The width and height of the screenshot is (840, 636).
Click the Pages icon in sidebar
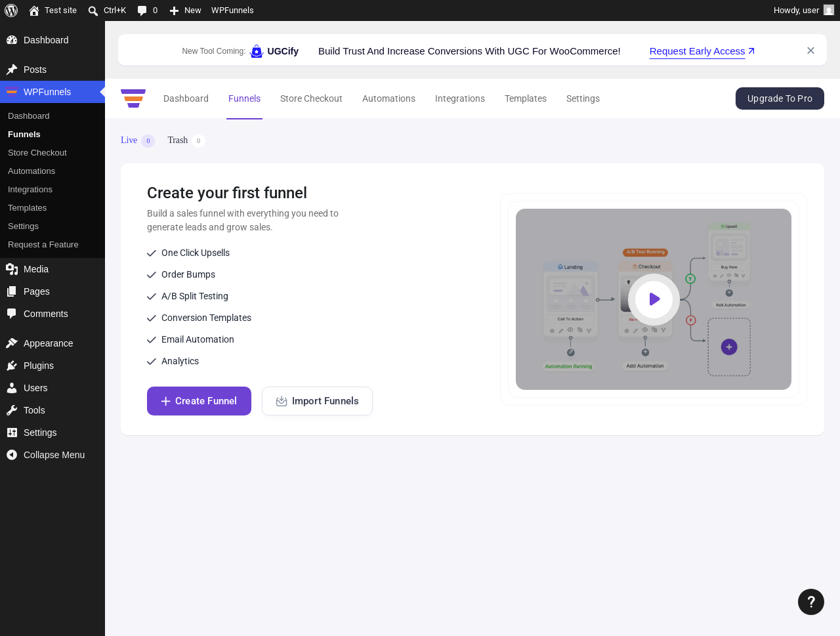[12, 291]
